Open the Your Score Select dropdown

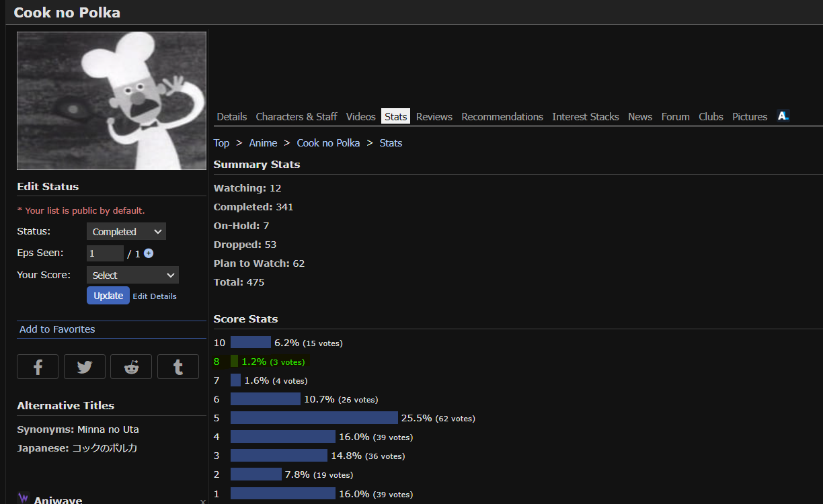tap(132, 275)
